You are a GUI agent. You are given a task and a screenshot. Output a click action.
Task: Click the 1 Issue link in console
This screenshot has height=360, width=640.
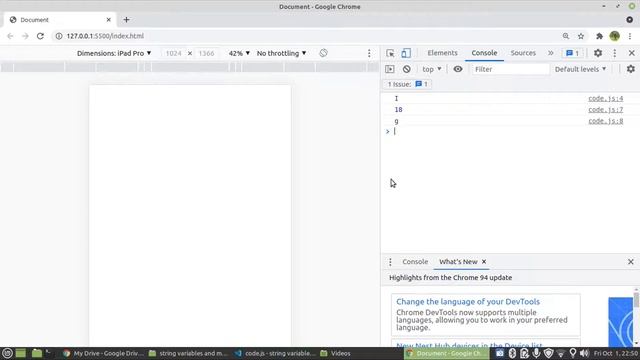click(x=407, y=84)
